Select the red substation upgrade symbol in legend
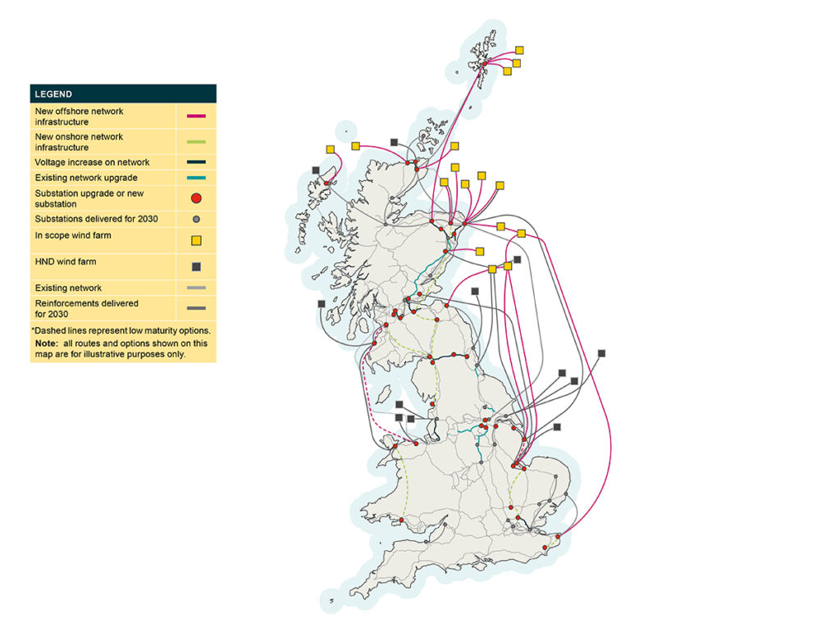 (x=197, y=198)
